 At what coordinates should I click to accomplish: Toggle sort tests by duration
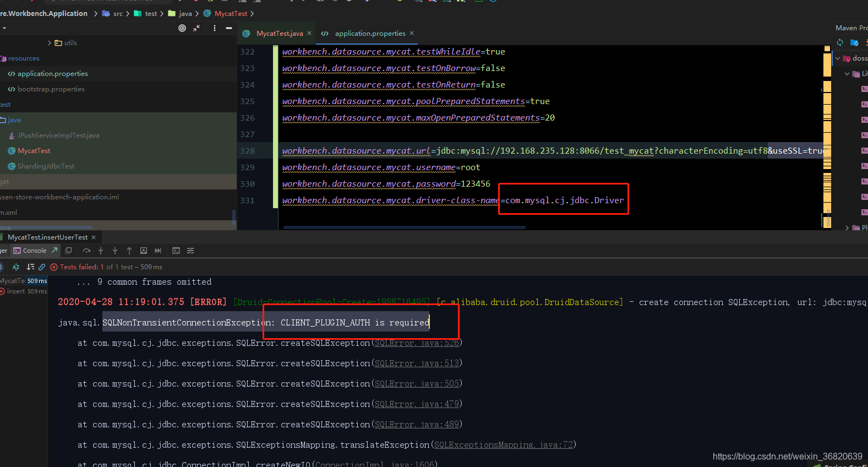[30, 267]
